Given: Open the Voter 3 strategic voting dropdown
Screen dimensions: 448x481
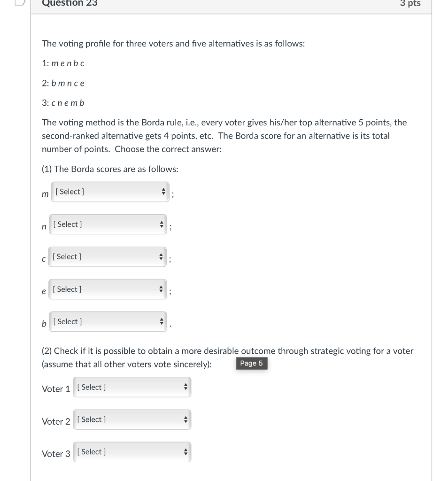Looking at the screenshot, I should click(131, 452).
